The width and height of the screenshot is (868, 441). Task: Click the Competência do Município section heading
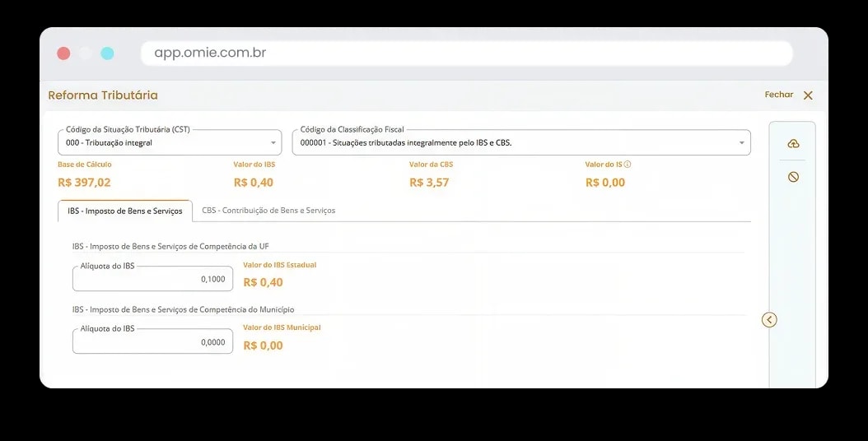point(183,309)
